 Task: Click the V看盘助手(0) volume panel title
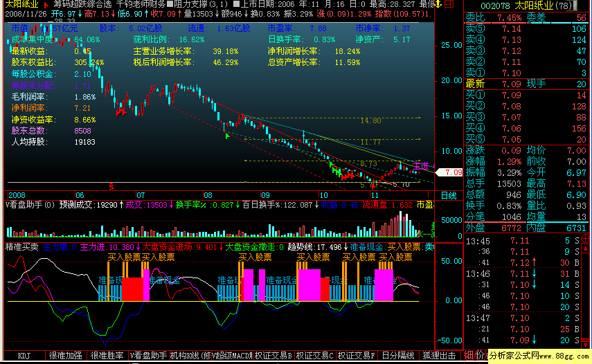coord(30,205)
